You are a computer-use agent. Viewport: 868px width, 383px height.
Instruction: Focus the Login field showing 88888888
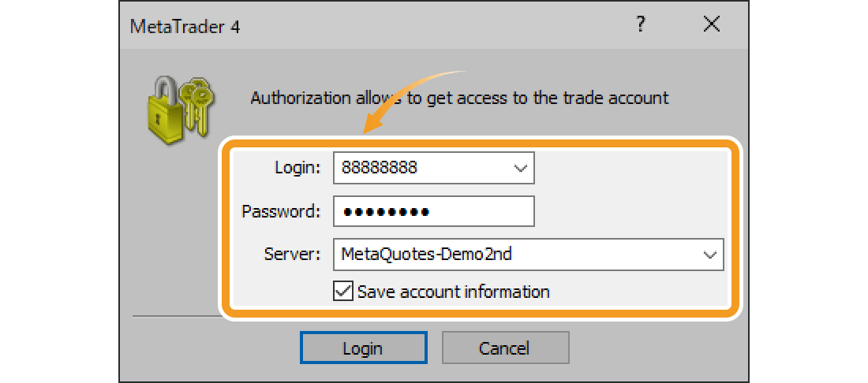tap(418, 168)
